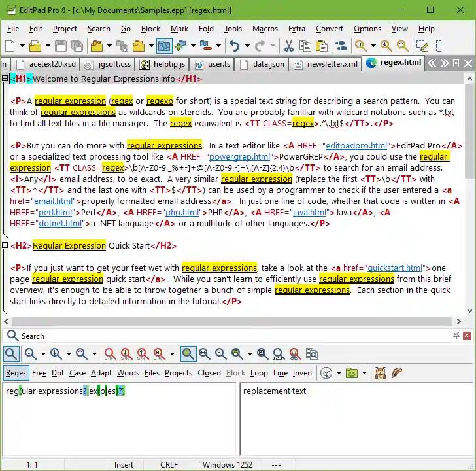Click the RegexBuddy owl icon

click(380, 373)
